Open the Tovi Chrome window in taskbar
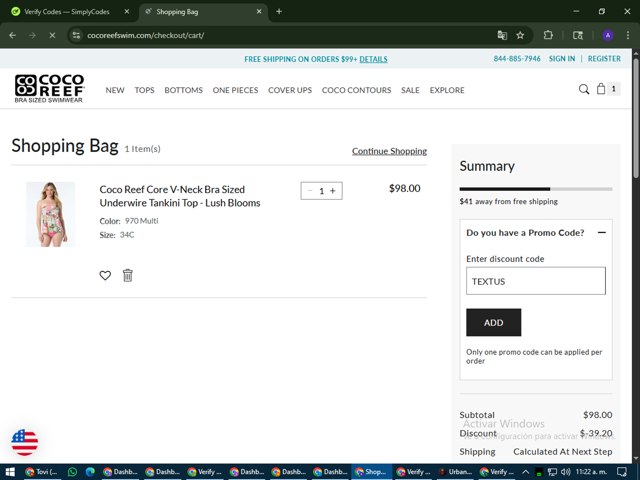The width and height of the screenshot is (640, 480). click(41, 472)
